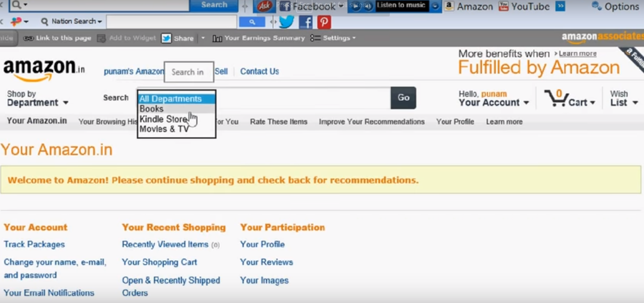Open the Your Reviews link

267,262
